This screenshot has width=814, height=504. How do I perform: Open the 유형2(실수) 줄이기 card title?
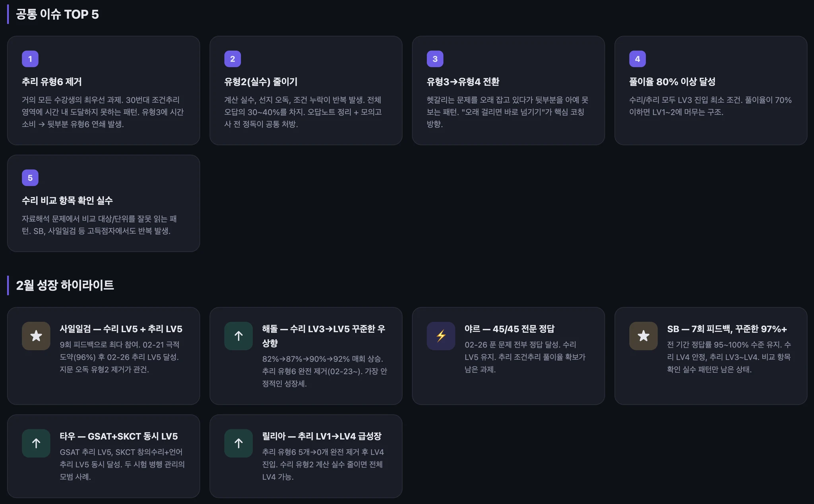pos(261,82)
